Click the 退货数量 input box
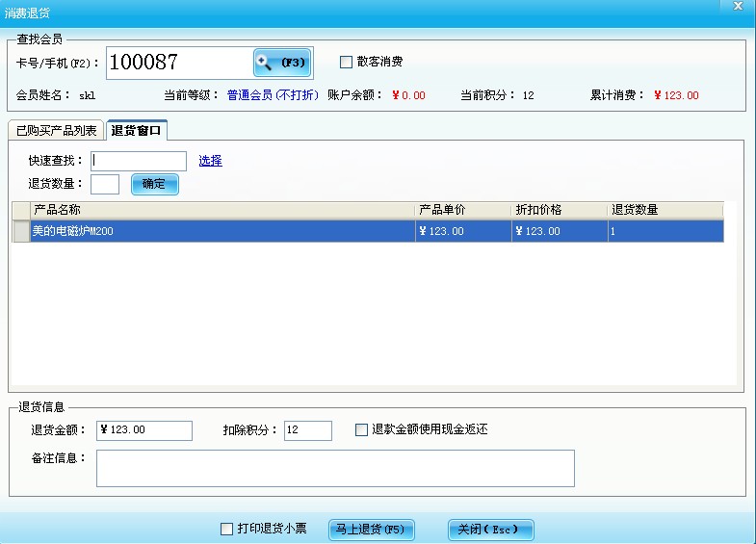 [104, 184]
